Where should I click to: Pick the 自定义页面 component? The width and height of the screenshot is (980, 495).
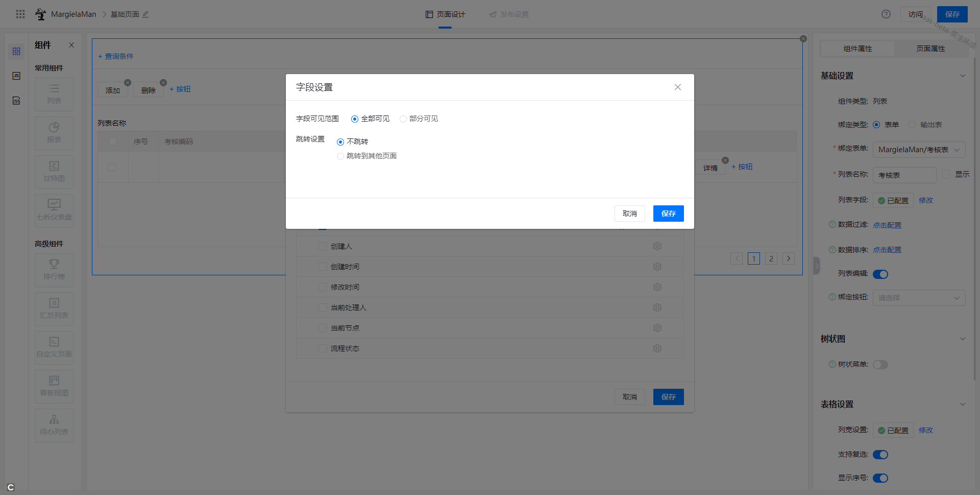tap(54, 348)
